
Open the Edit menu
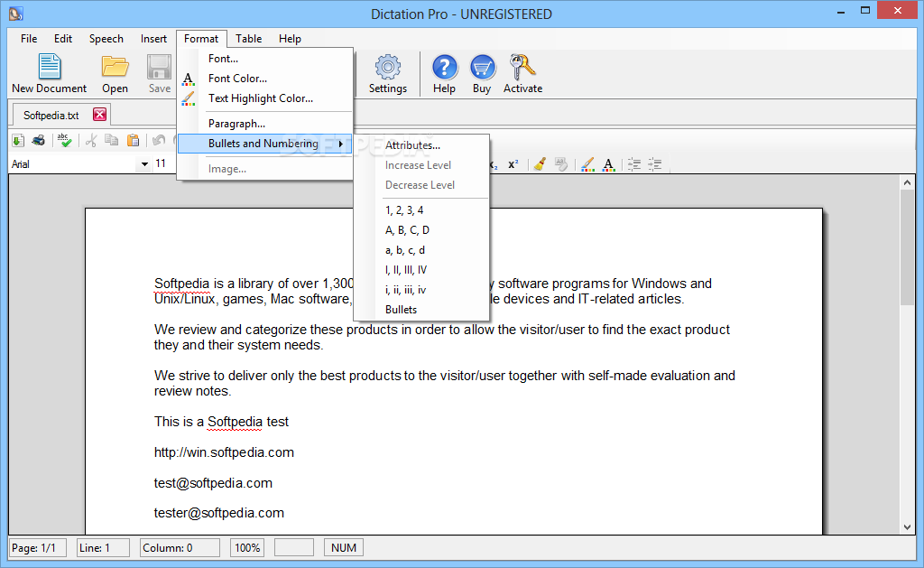63,38
